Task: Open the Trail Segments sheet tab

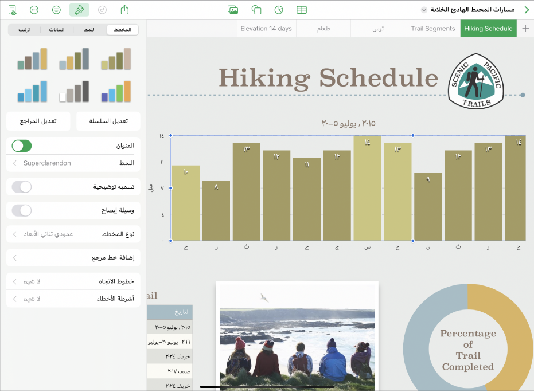Action: coord(433,29)
